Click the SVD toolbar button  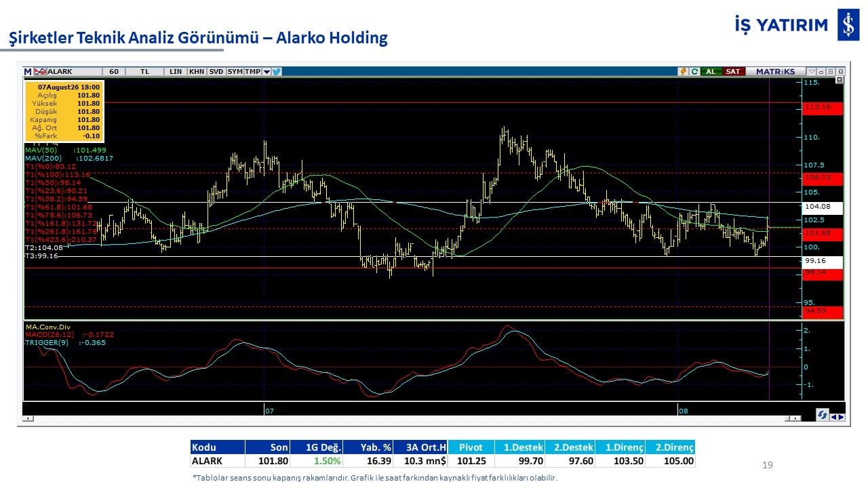(216, 71)
